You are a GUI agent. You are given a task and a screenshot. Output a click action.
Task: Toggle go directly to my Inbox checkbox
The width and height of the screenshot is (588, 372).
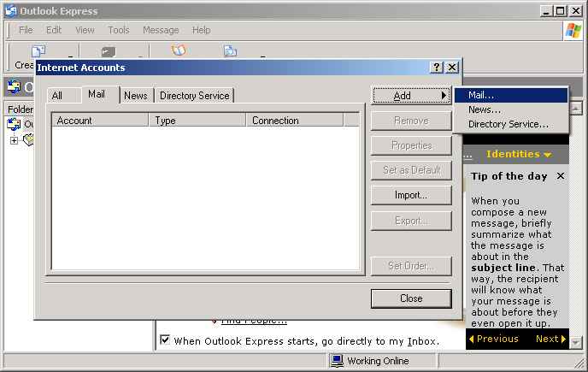tap(165, 340)
